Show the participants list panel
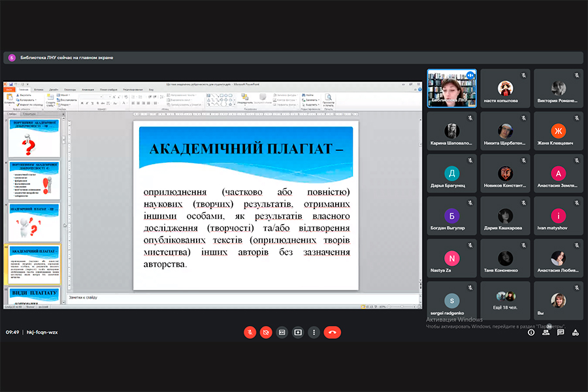Viewport: 588px width, 392px height. 546,332
